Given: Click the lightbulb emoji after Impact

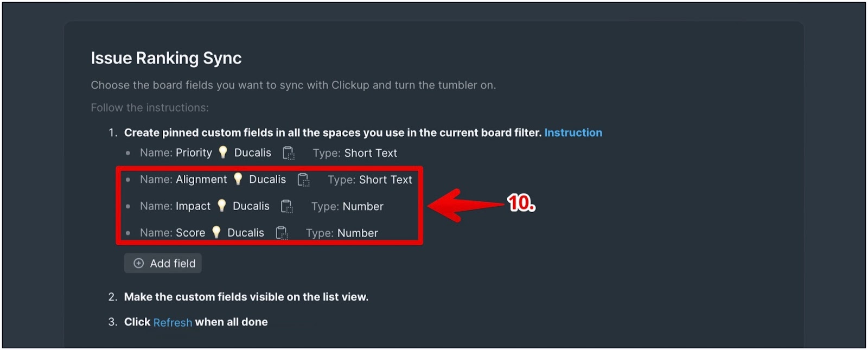Looking at the screenshot, I should point(221,206).
